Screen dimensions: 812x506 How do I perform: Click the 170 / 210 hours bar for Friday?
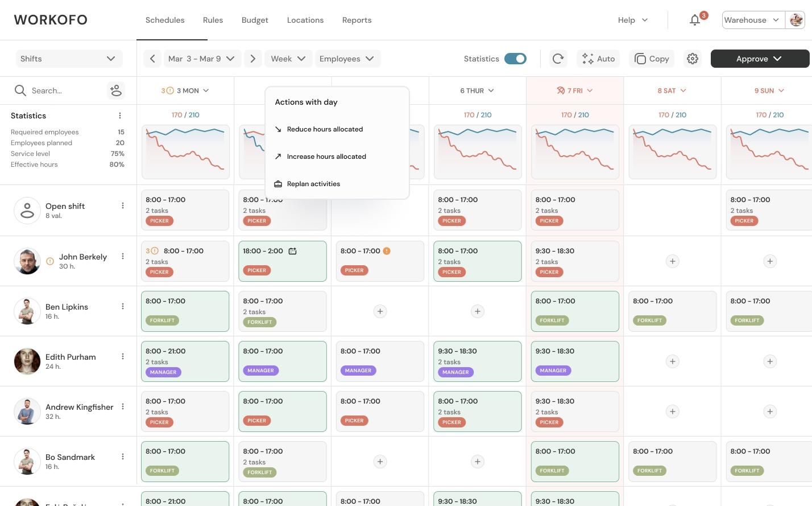click(575, 115)
